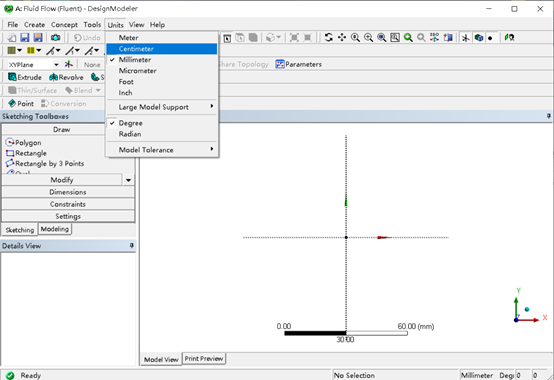The height and width of the screenshot is (380, 554).
Task: Expand the Draw toolbox header
Action: click(61, 130)
